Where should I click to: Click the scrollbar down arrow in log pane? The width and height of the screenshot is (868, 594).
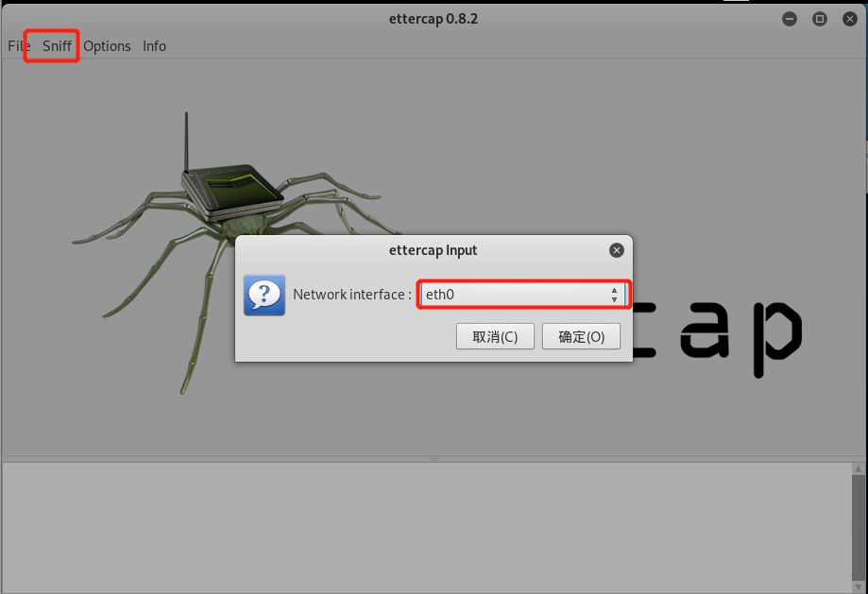pyautogui.click(x=858, y=587)
